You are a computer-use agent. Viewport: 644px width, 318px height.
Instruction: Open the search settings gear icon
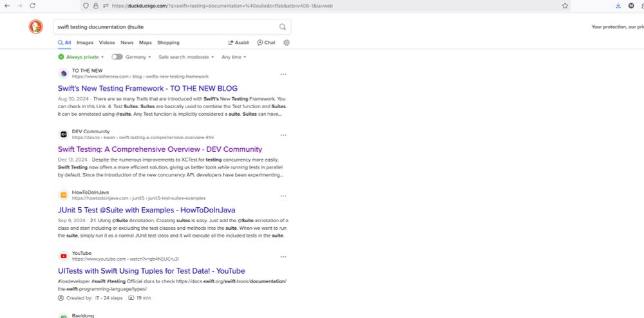pyautogui.click(x=287, y=42)
